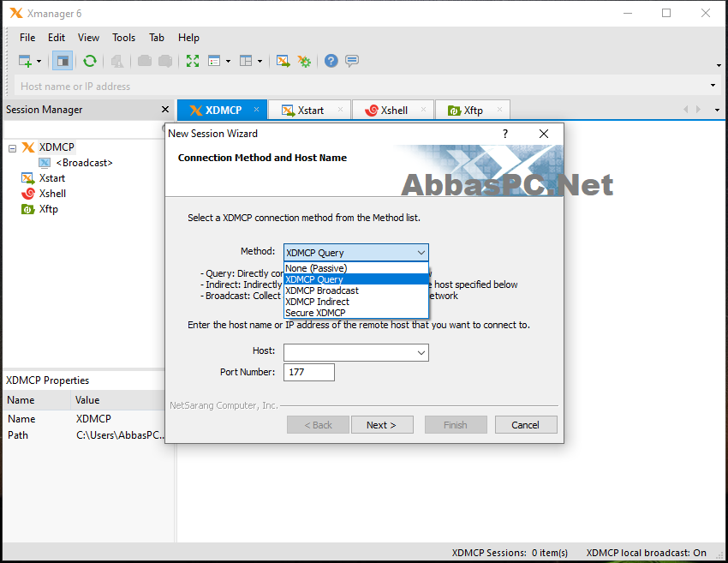This screenshot has width=728, height=563.
Task: Expand the toolbar options overflow arrow
Action: click(719, 65)
